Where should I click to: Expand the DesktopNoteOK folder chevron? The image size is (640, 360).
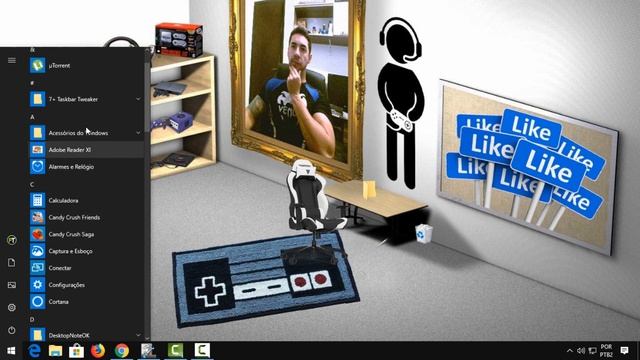click(138, 335)
